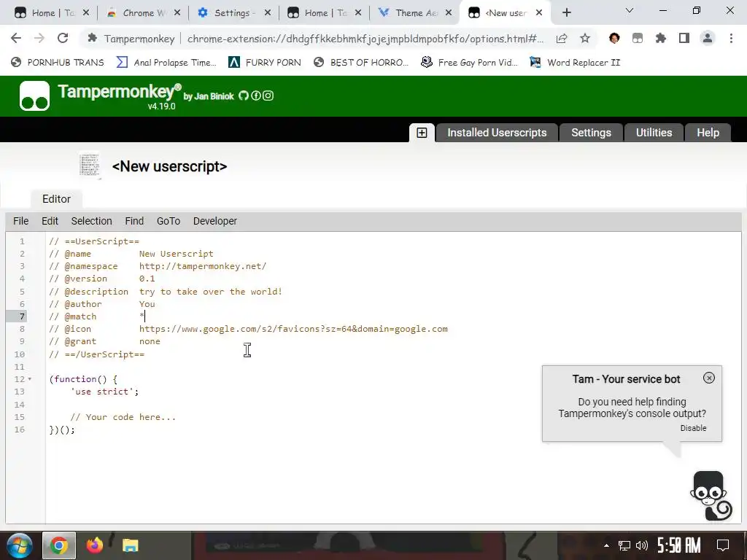The width and height of the screenshot is (747, 560).
Task: Switch to the Settings tab
Action: [x=591, y=133]
